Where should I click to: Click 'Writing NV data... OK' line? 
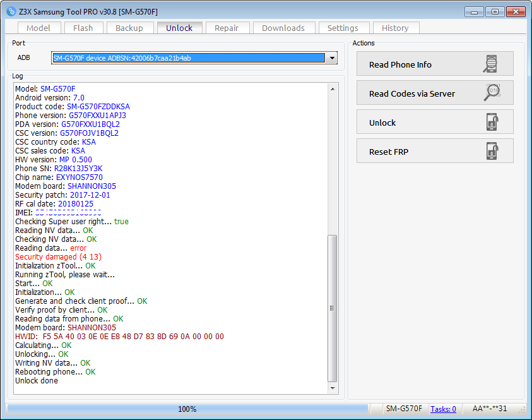pyautogui.click(x=52, y=363)
